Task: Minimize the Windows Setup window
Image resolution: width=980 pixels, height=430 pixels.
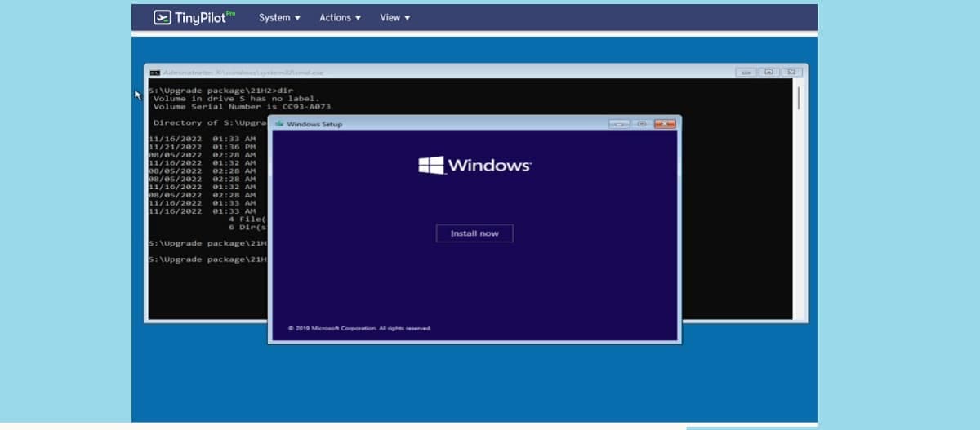Action: [x=619, y=123]
